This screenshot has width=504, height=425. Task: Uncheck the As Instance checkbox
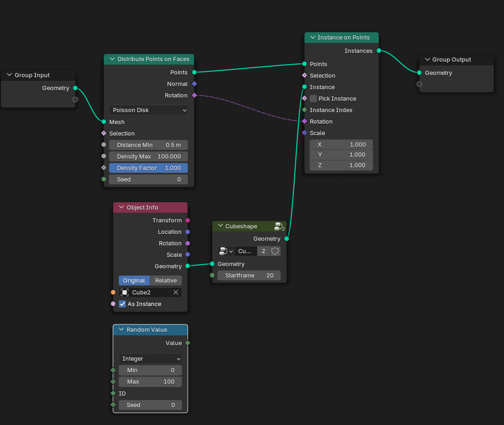coord(122,304)
